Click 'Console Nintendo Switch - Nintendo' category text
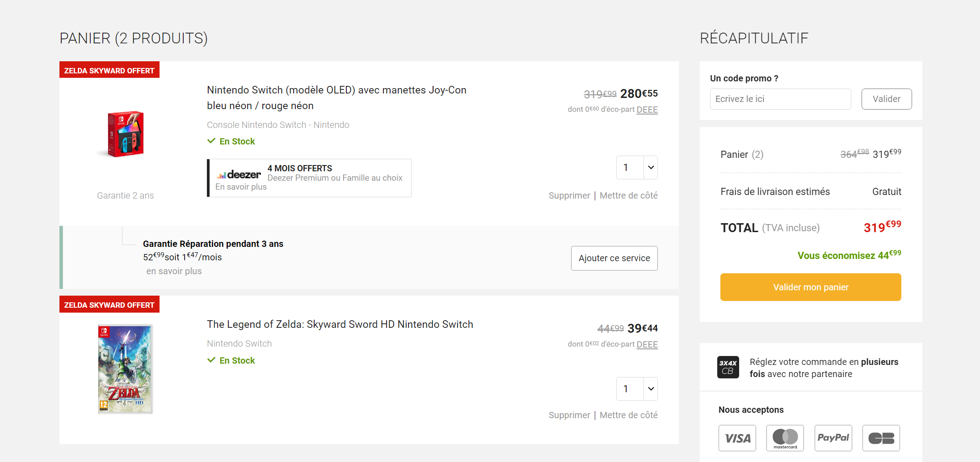 (278, 125)
